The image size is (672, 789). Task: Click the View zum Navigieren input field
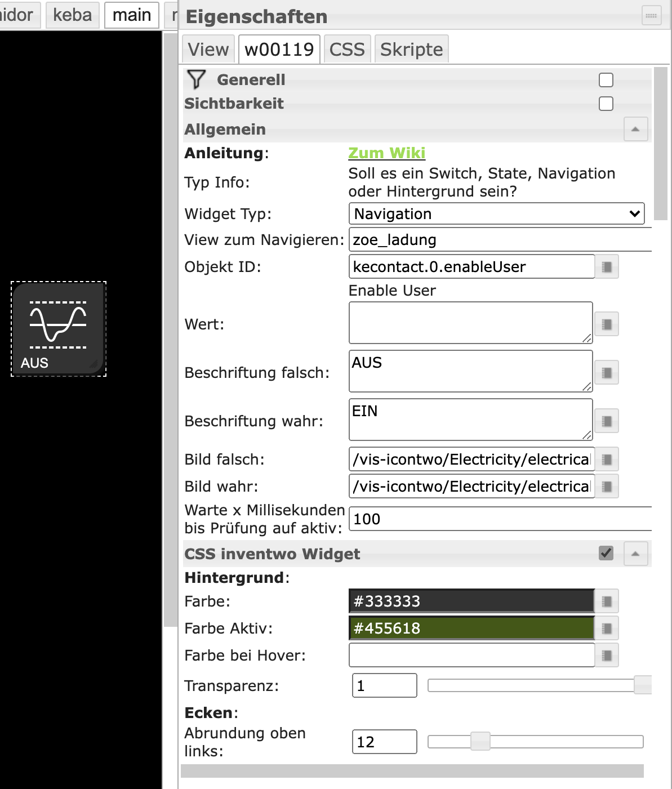click(499, 240)
